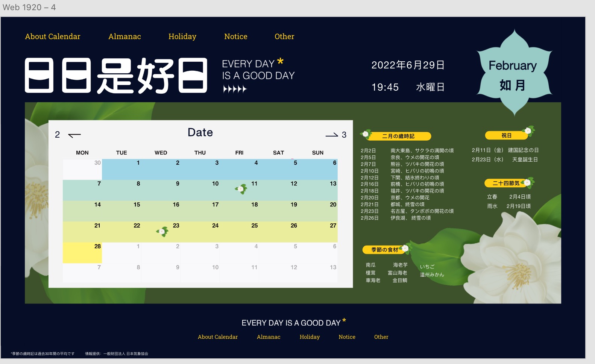The width and height of the screenshot is (595, 364).
Task: Click the yellow asterisk beside EVERY DAY
Action: tap(280, 61)
